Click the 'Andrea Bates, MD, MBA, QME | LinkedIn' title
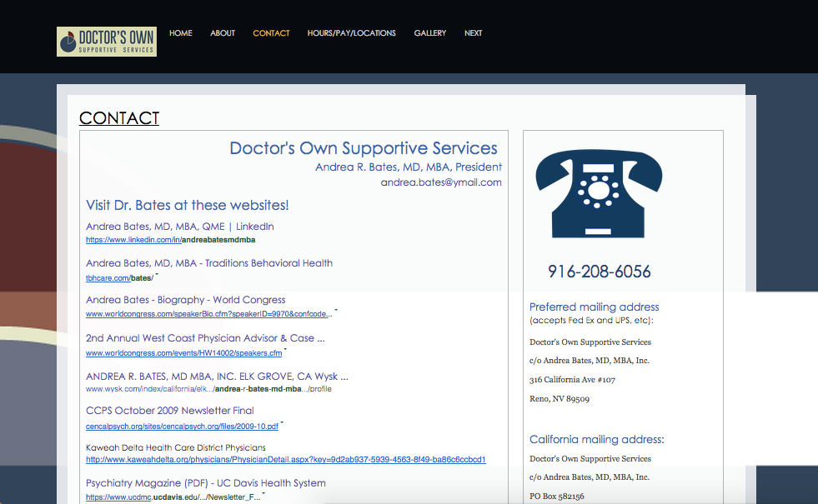Image resolution: width=818 pixels, height=504 pixels. (180, 227)
